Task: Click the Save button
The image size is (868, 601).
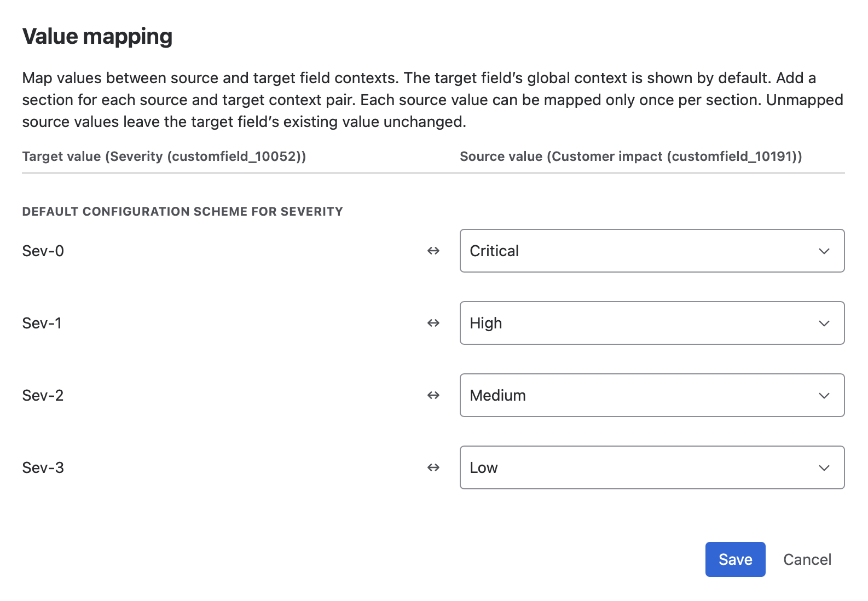Action: (735, 559)
